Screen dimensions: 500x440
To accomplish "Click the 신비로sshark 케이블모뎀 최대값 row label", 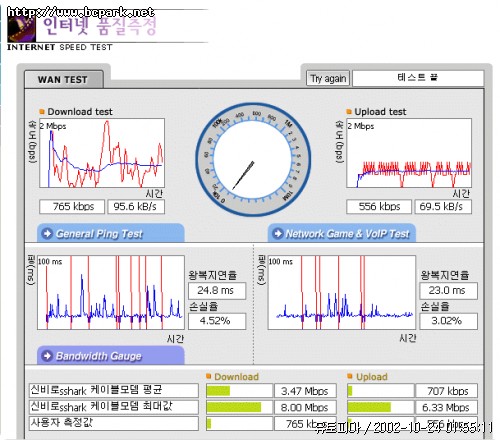I will pyautogui.click(x=114, y=407).
